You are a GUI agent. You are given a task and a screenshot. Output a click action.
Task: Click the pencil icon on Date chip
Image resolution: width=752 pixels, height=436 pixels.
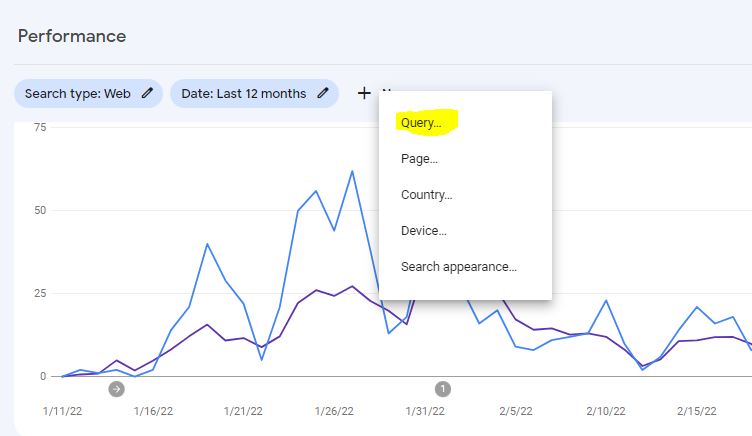click(x=323, y=93)
